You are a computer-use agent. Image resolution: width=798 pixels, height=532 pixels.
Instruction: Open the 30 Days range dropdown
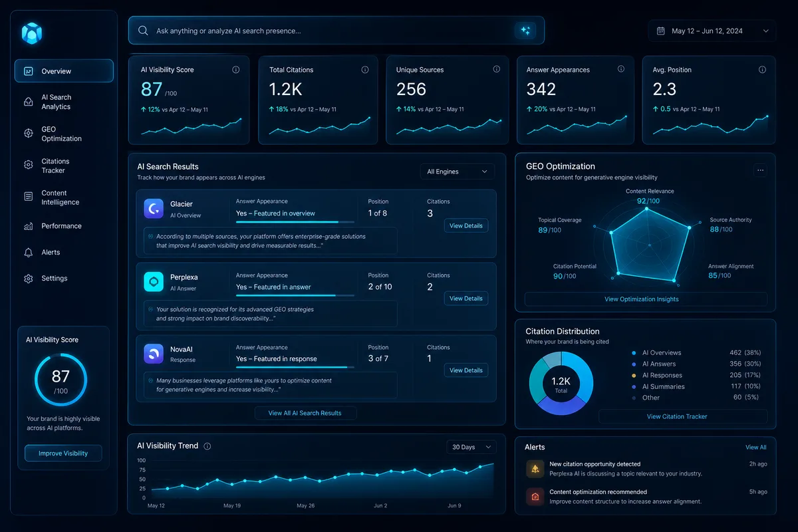(471, 447)
